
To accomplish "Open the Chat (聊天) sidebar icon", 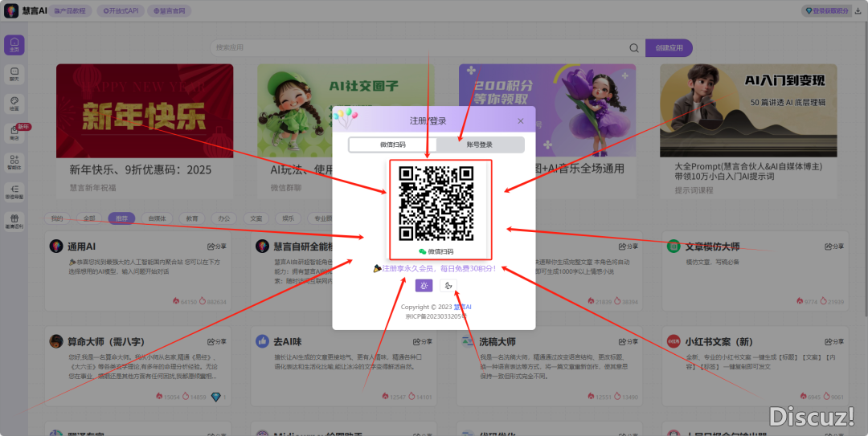I will (14, 74).
